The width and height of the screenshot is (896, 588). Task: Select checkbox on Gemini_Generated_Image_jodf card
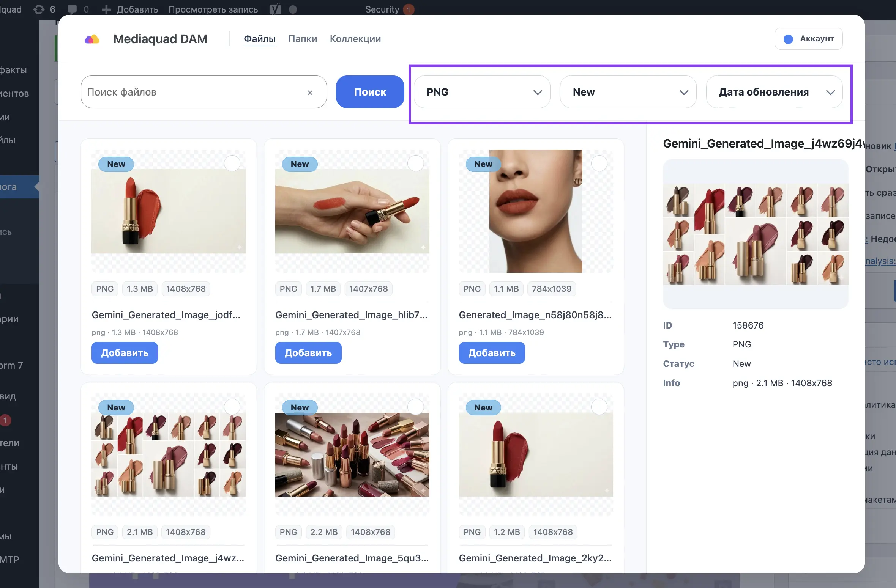pos(232,164)
